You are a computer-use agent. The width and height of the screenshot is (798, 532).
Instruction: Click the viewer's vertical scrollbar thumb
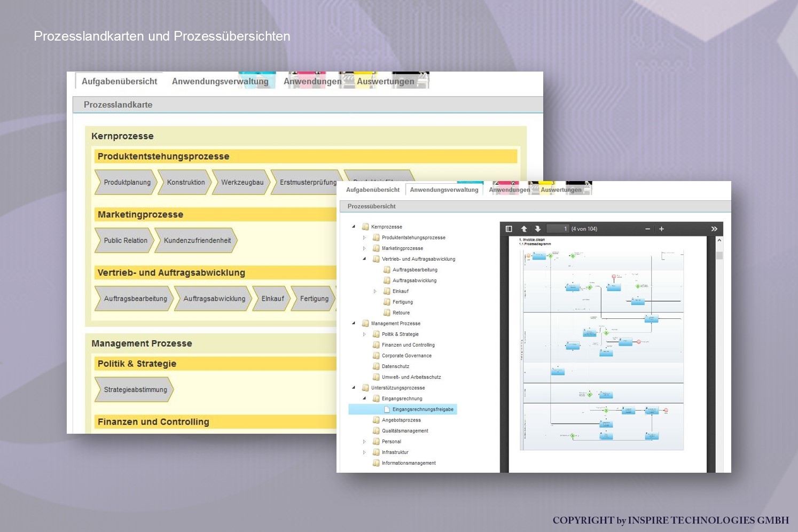pyautogui.click(x=719, y=255)
